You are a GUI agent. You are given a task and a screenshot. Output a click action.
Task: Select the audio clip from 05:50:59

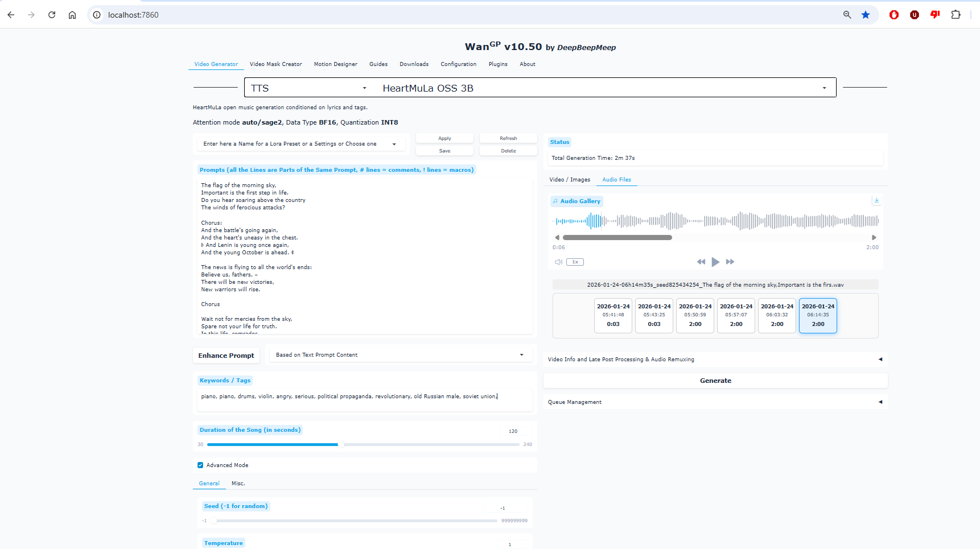pos(695,315)
